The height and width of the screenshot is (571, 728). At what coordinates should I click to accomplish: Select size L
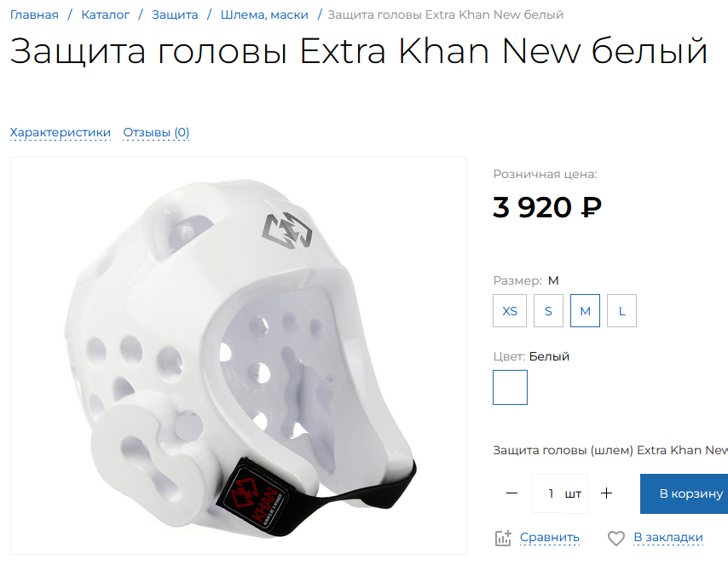point(621,310)
